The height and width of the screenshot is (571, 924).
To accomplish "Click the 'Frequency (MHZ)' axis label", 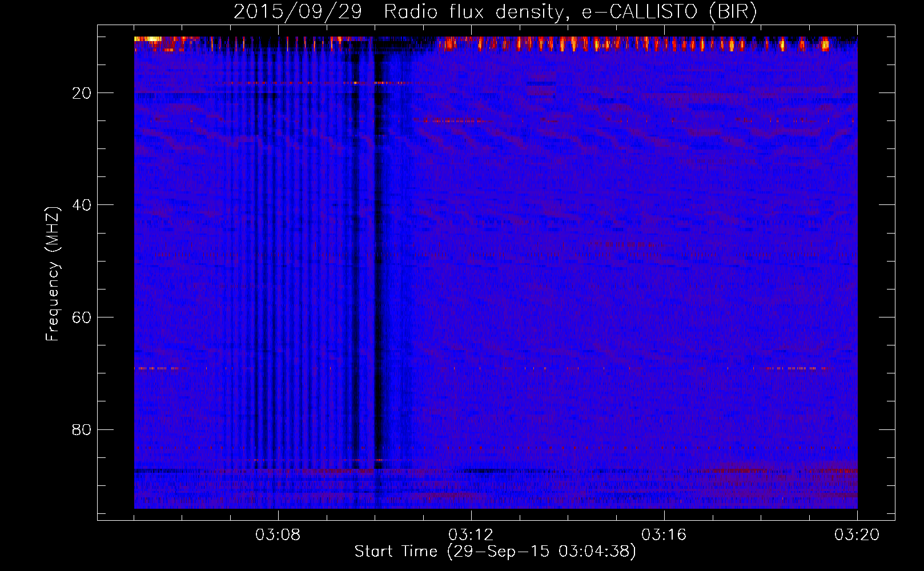I will point(53,274).
